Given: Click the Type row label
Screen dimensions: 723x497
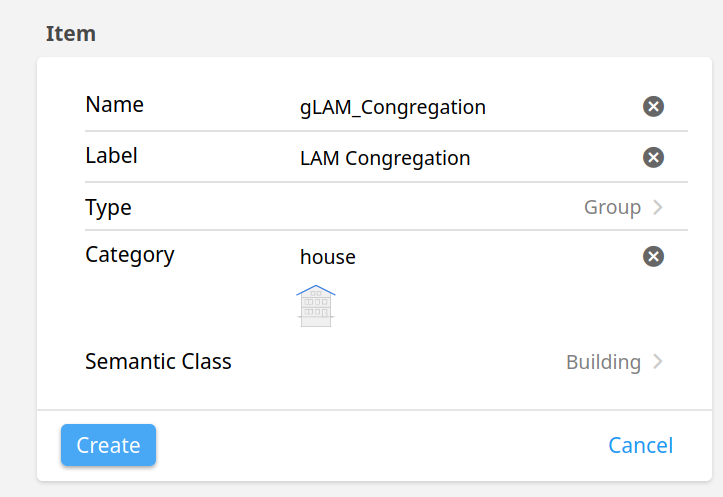Looking at the screenshot, I should click(x=108, y=207).
